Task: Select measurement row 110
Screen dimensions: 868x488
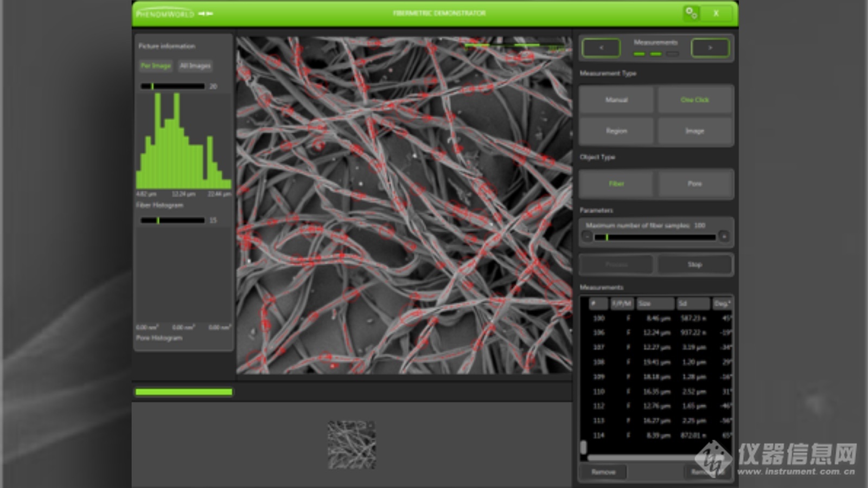Action: [x=660, y=391]
